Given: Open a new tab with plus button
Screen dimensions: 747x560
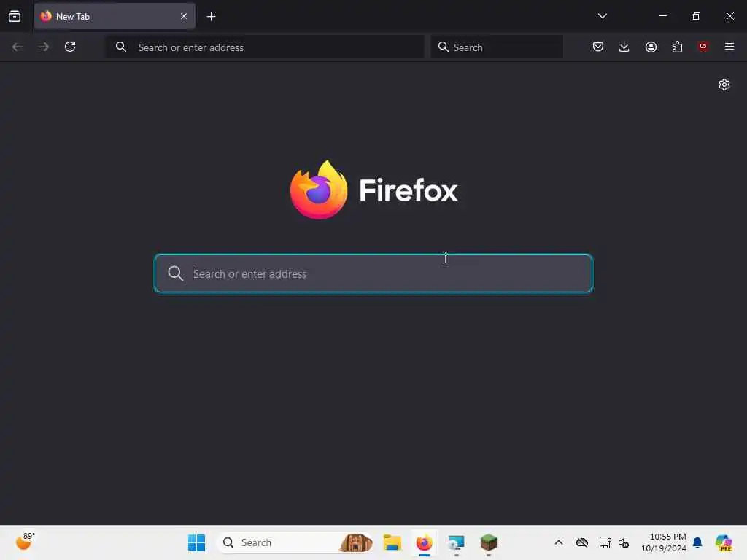Looking at the screenshot, I should click(x=211, y=17).
